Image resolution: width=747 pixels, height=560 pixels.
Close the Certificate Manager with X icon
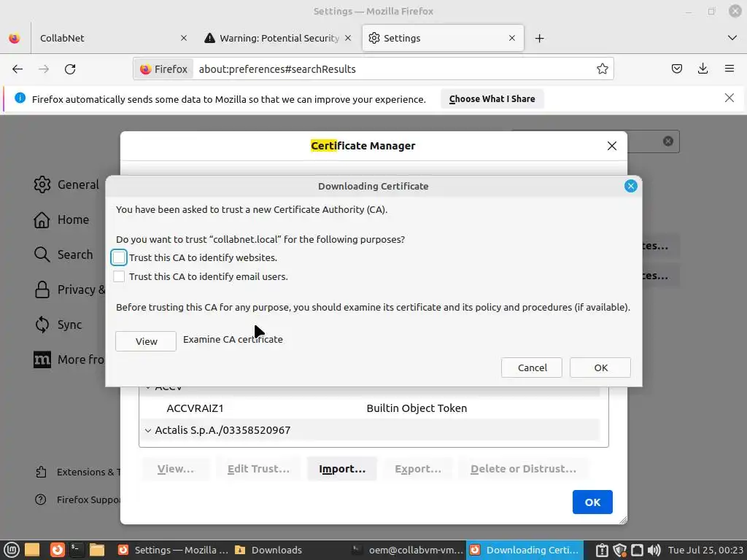point(612,146)
